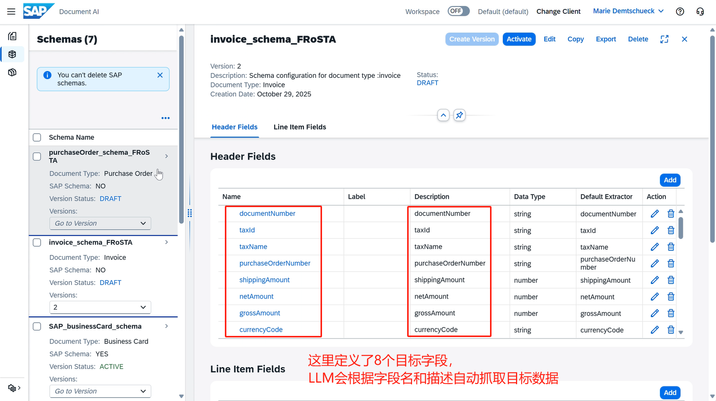716x401 pixels.
Task: Add a new header field
Action: [670, 180]
